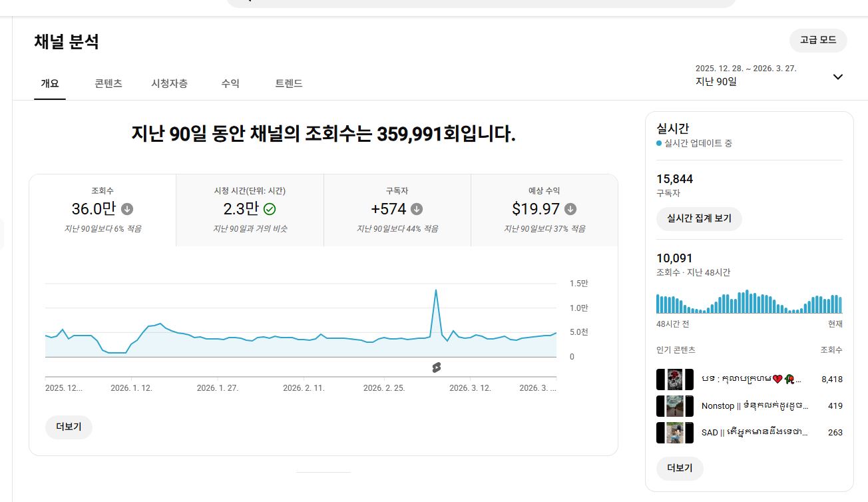868x502 pixels.
Task: Go to the 트렌드 tab
Action: click(x=289, y=84)
